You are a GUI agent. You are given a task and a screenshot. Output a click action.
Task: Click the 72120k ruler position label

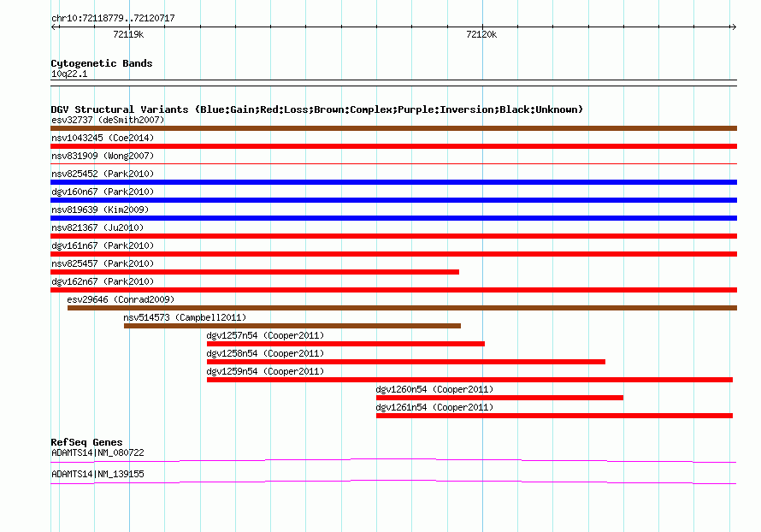[x=481, y=34]
